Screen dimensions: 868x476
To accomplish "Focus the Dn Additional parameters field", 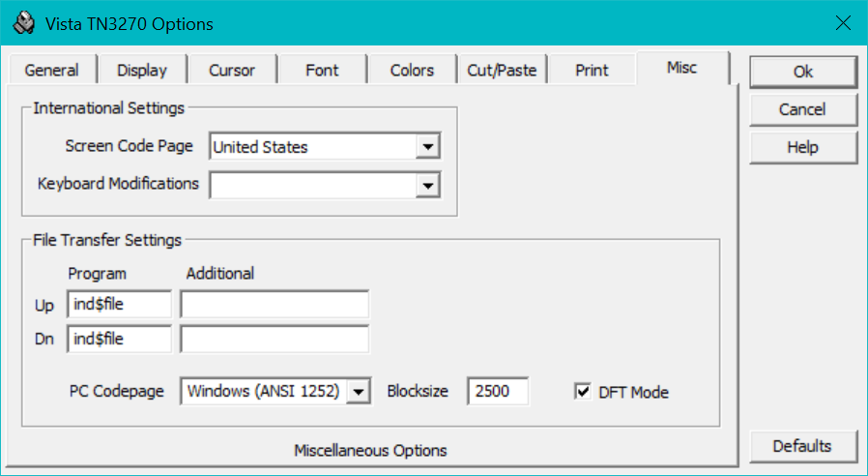I will [275, 340].
